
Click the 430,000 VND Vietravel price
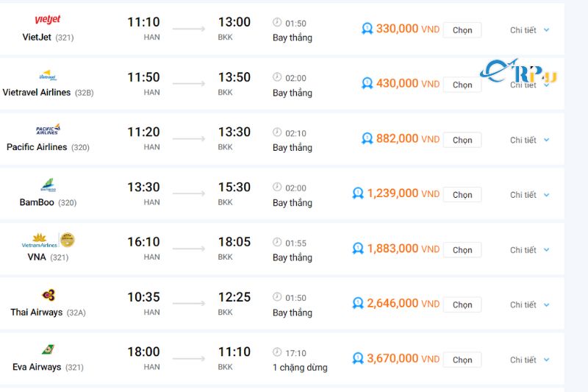coord(407,84)
